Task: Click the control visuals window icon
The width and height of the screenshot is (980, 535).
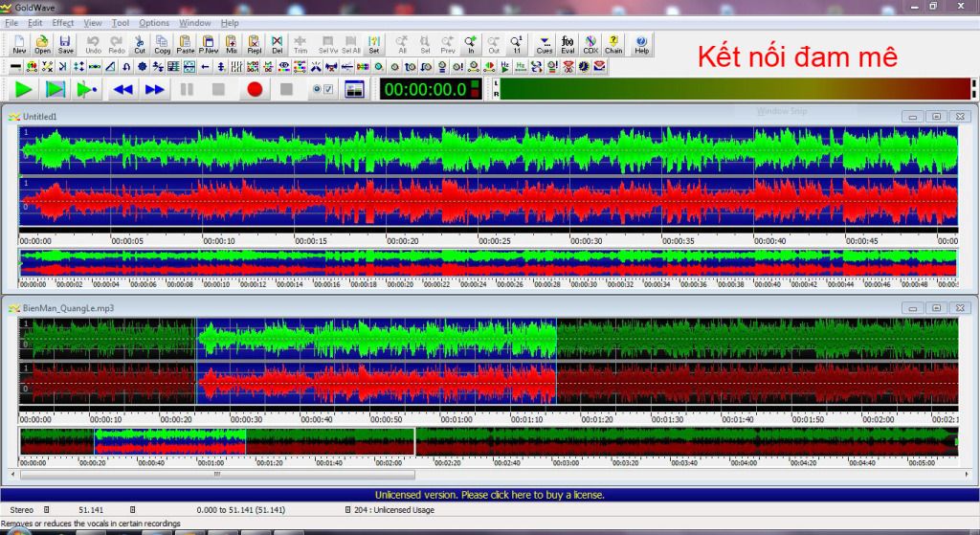Action: (x=354, y=89)
